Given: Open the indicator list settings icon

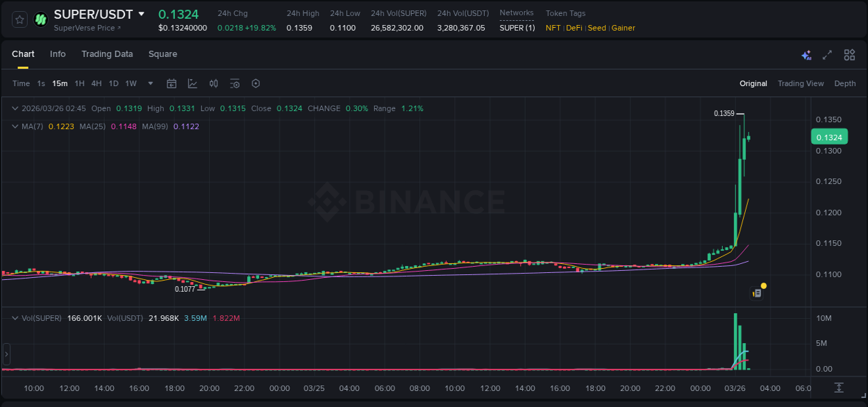Looking at the screenshot, I should tap(235, 83).
